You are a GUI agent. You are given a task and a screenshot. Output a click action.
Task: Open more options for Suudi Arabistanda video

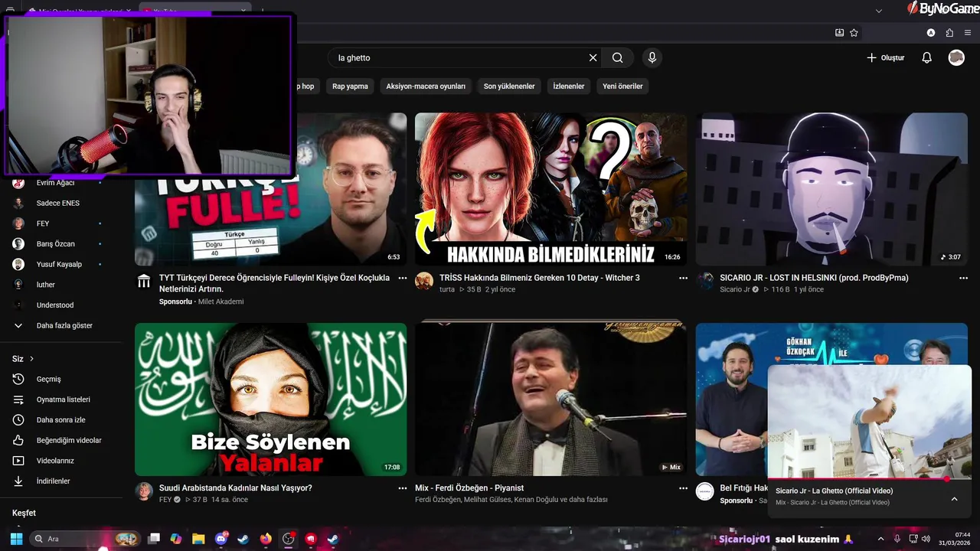pyautogui.click(x=403, y=487)
